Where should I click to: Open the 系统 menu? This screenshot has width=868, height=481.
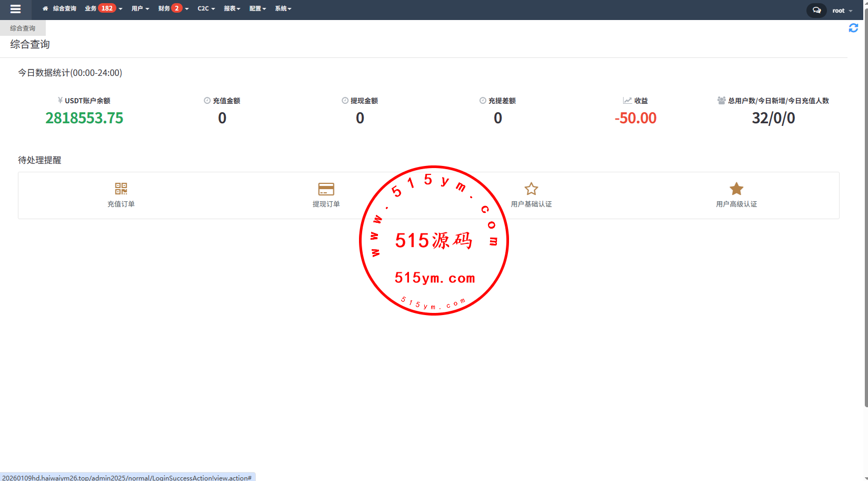click(x=283, y=8)
